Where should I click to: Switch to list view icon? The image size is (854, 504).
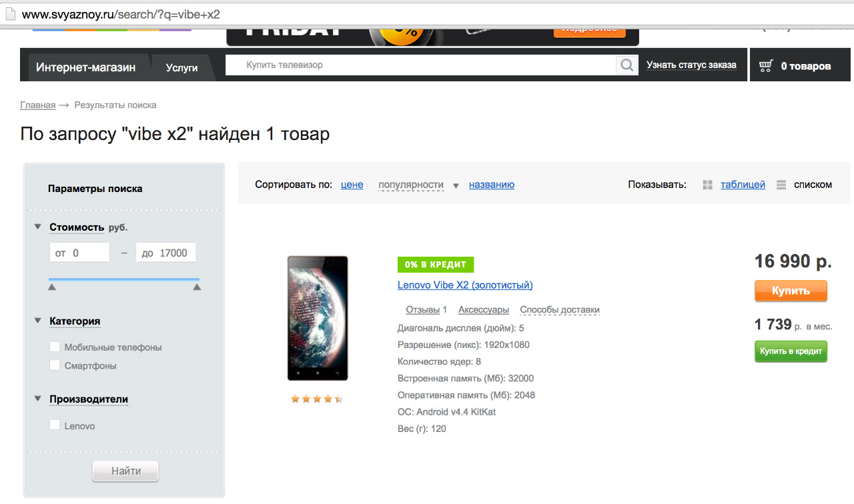[781, 185]
